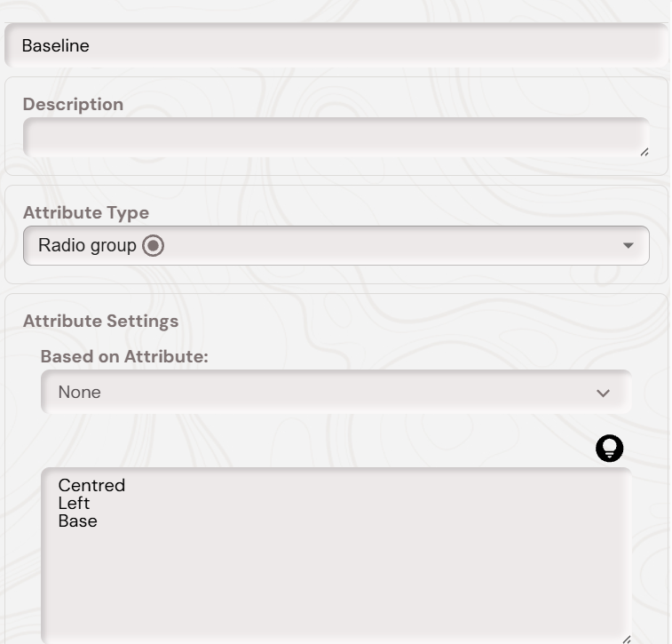Open the Attribute Type dropdown arrow
Screen dimensions: 672x644
coord(629,246)
